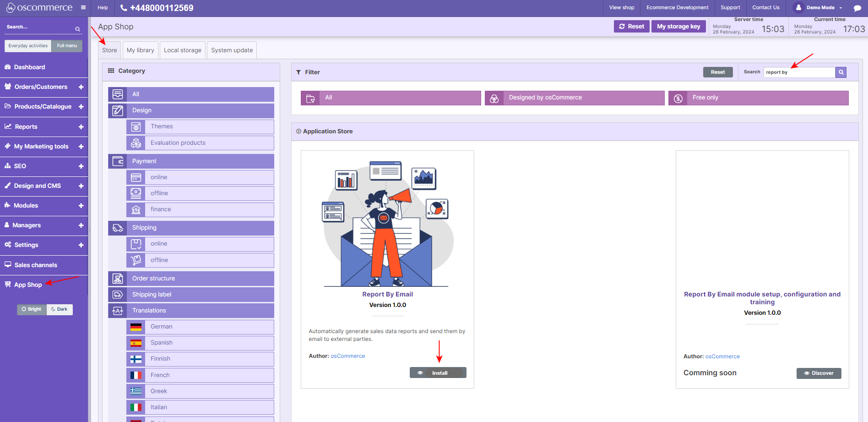This screenshot has width=868, height=422.
Task: Switch to Full menu mode
Action: 67,46
